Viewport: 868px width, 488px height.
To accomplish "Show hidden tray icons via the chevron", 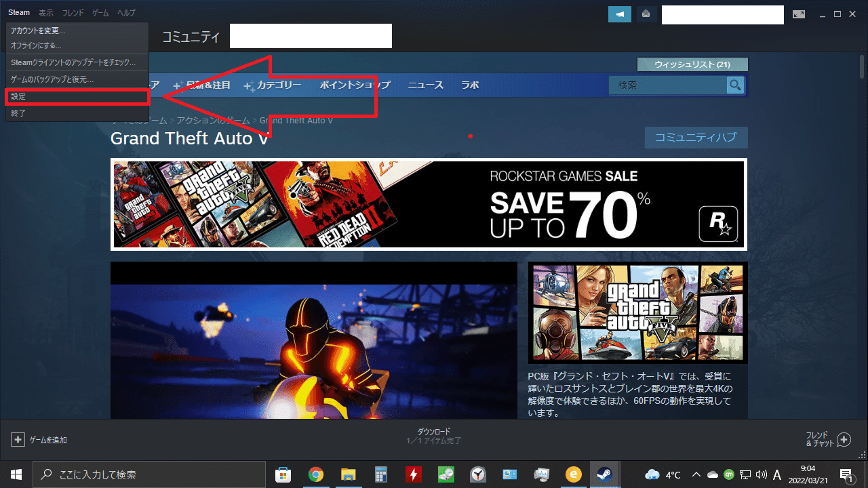I will pos(696,474).
